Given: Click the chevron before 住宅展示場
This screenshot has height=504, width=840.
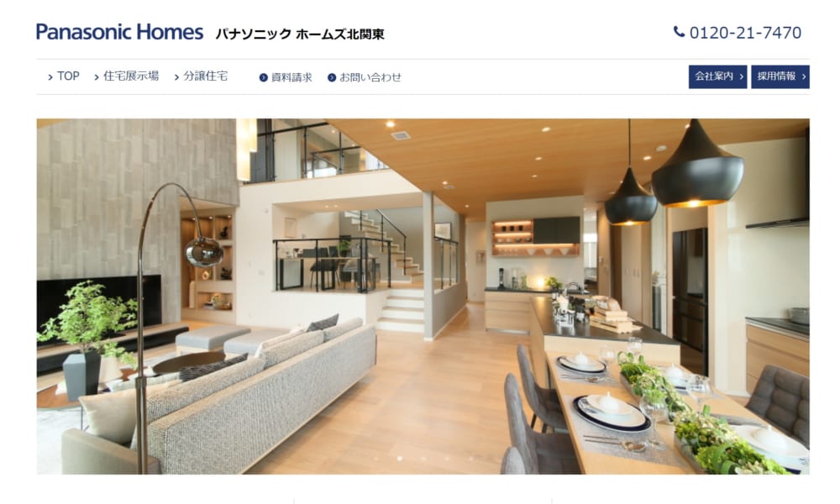Looking at the screenshot, I should click(97, 77).
